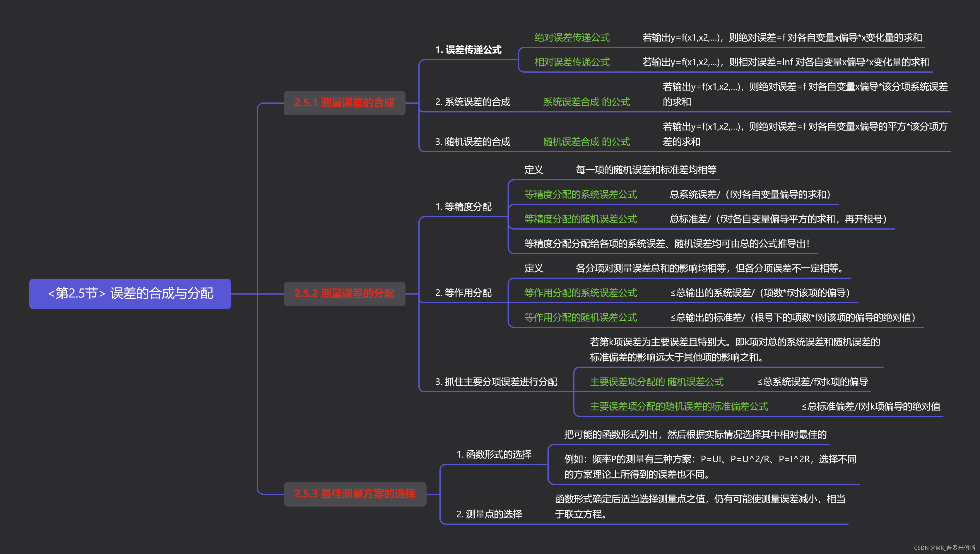Click the 主要误差项分配的 随机误差公式 label

click(657, 382)
